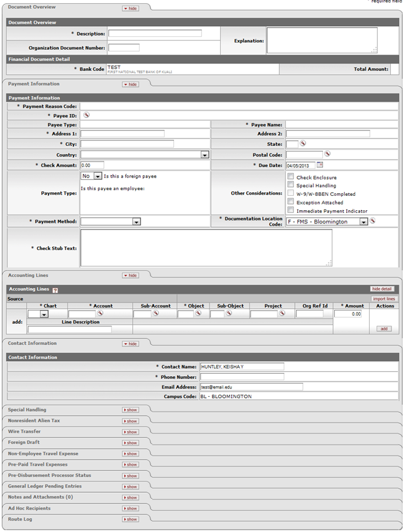
Task: Hide the Contact Information section
Action: tap(130, 344)
